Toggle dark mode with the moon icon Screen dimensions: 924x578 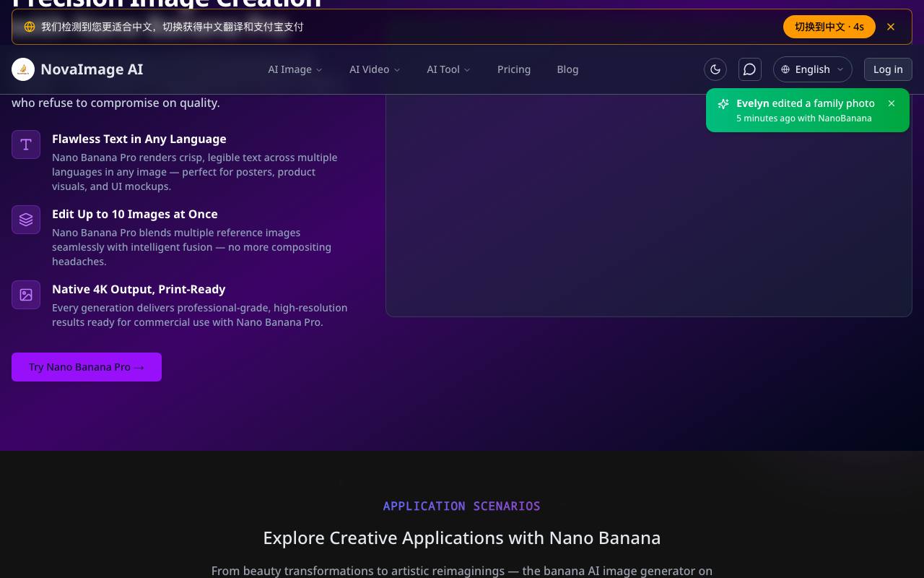pyautogui.click(x=715, y=69)
